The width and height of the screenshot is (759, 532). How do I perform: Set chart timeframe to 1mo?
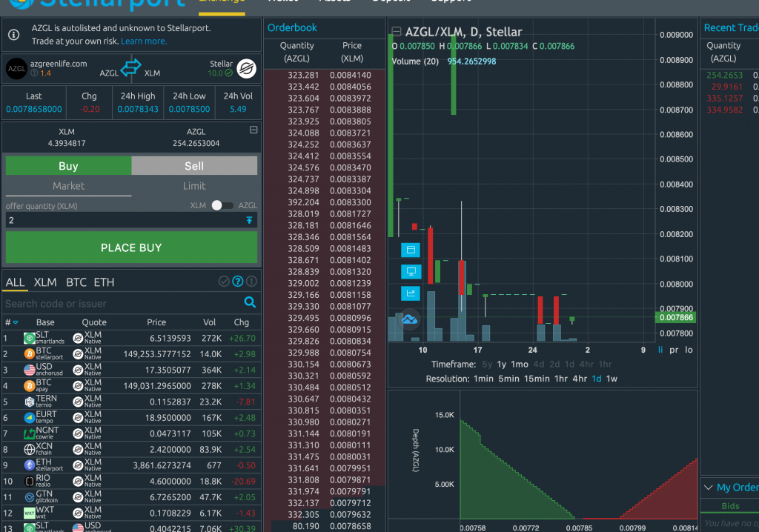520,365
